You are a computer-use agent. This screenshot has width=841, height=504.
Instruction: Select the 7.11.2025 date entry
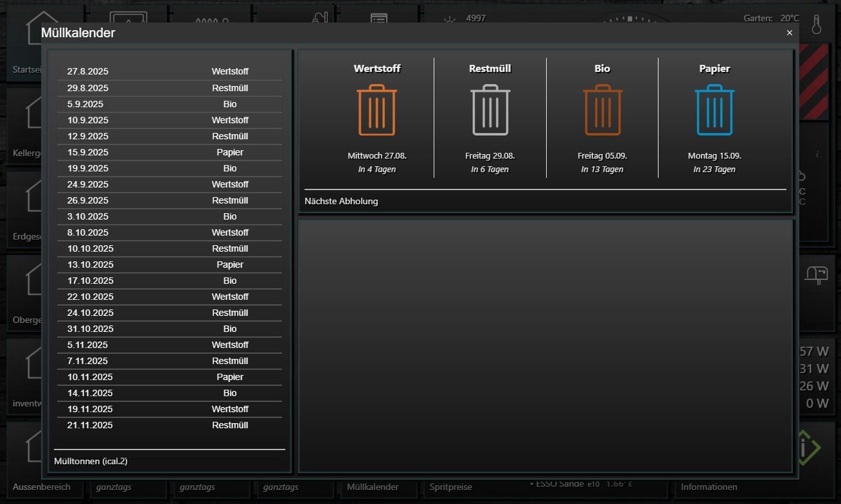(88, 361)
